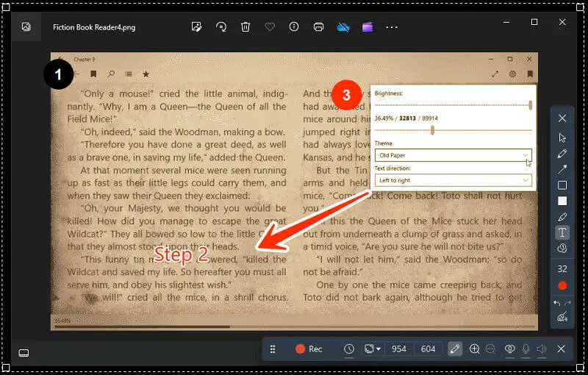This screenshot has height=375, width=588.
Task: Click the height field showing 604
Action: (428, 349)
